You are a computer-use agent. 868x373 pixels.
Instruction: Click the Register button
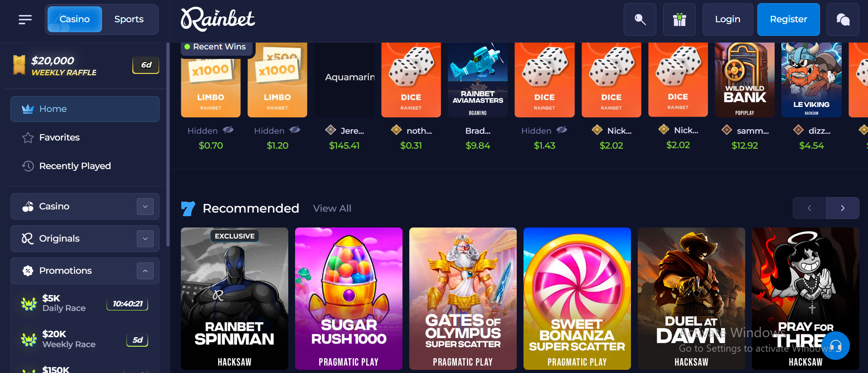788,19
